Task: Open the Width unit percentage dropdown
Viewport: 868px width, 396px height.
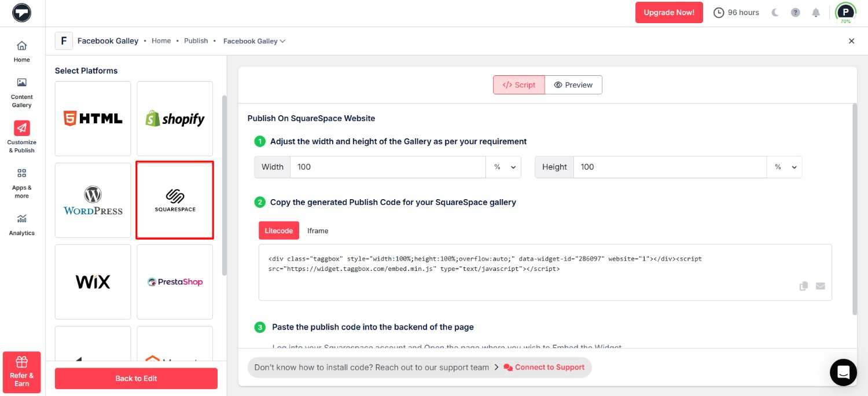Action: (x=503, y=167)
